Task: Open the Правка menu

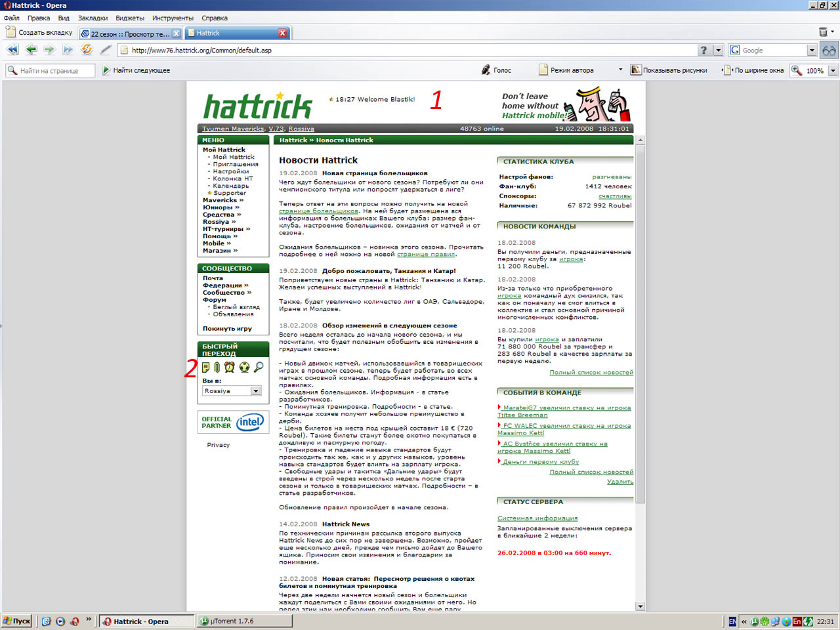Action: [x=39, y=18]
